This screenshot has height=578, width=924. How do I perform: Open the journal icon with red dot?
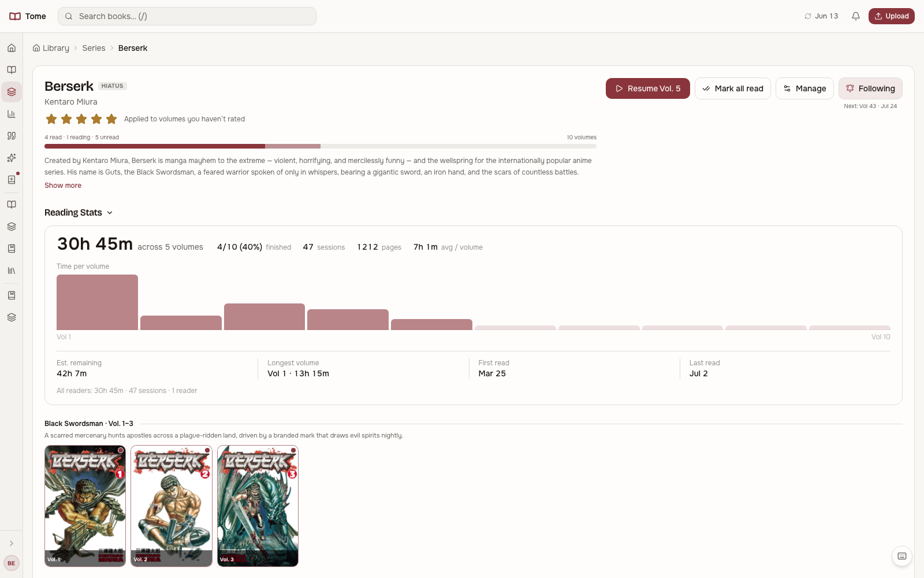[12, 180]
